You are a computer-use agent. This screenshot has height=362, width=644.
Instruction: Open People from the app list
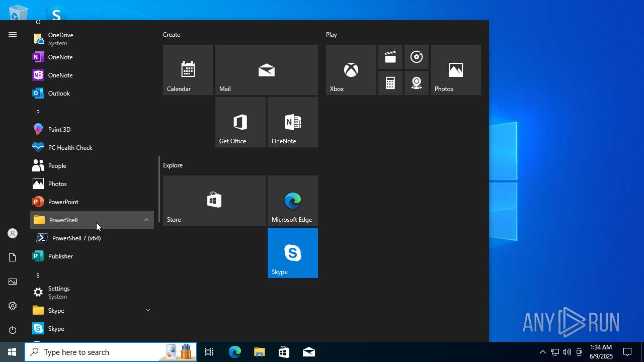click(92, 165)
